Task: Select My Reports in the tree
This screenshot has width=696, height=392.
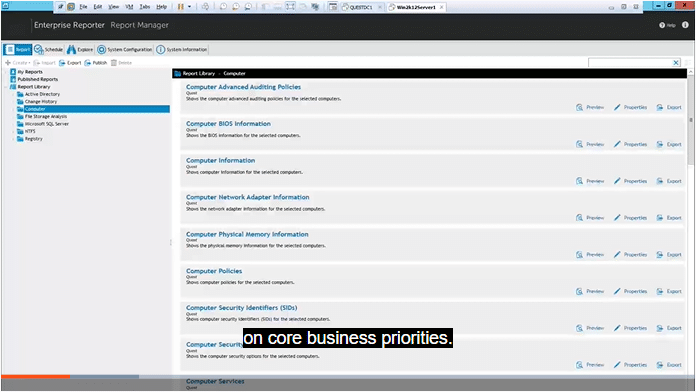Action: (x=30, y=71)
